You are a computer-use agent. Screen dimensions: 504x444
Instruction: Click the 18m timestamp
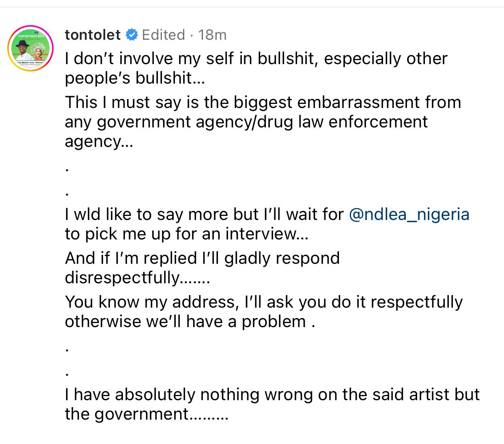[x=212, y=35]
